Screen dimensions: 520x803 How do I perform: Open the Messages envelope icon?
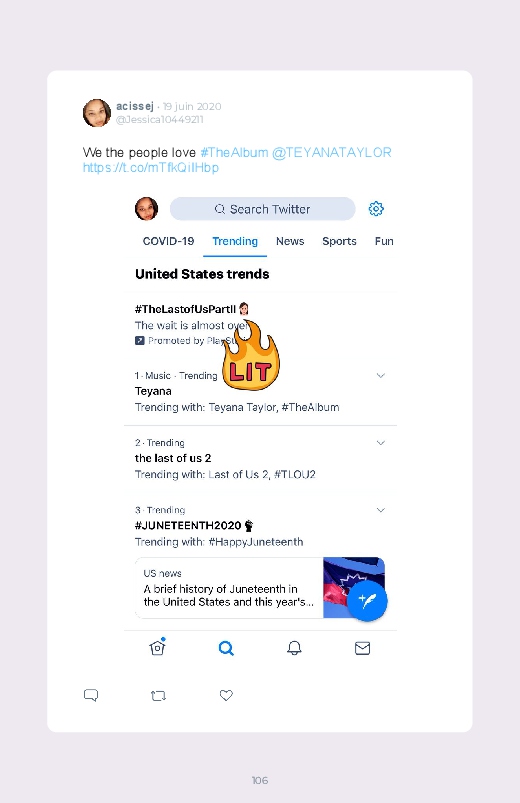(362, 648)
